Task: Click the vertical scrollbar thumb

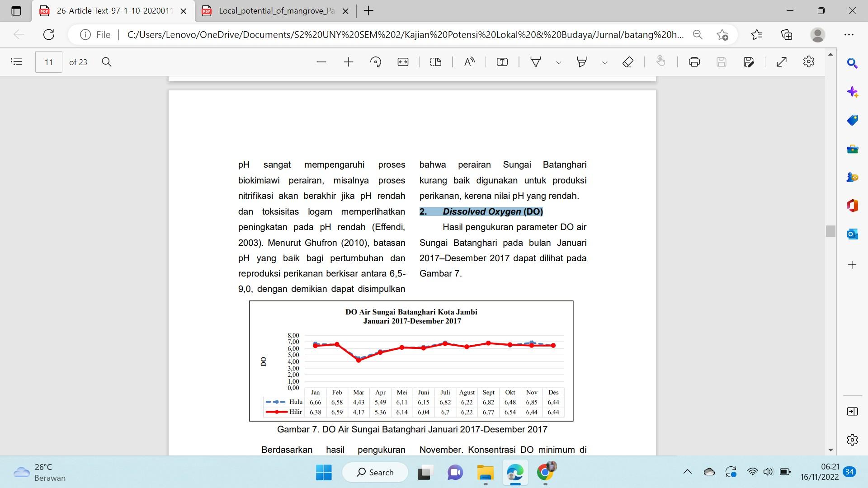Action: [830, 231]
